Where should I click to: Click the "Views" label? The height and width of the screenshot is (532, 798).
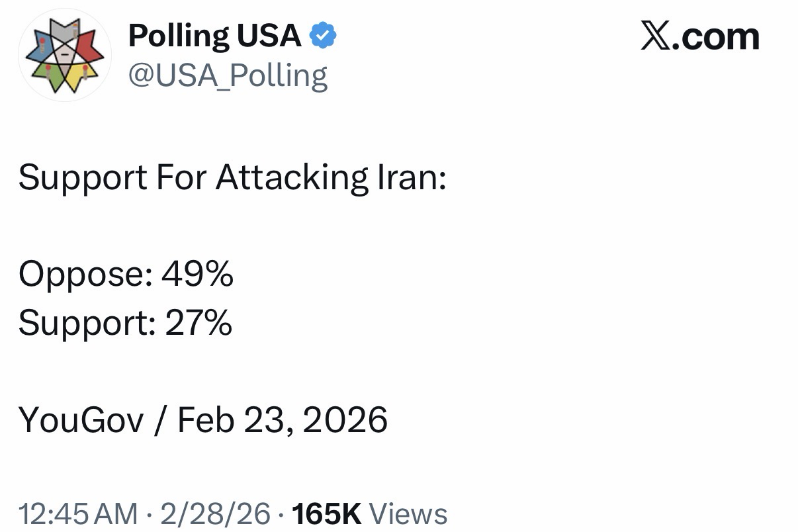click(408, 514)
